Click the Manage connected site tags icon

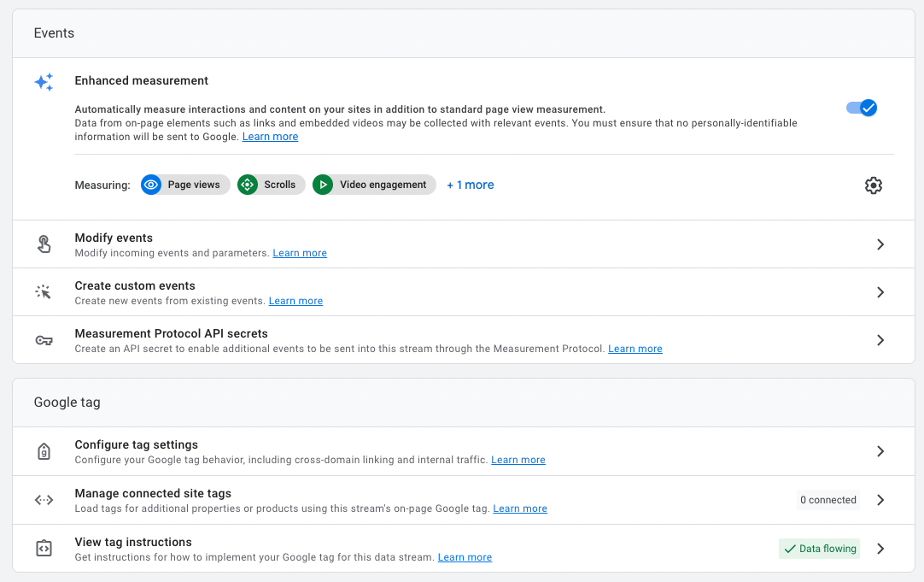[x=44, y=500]
